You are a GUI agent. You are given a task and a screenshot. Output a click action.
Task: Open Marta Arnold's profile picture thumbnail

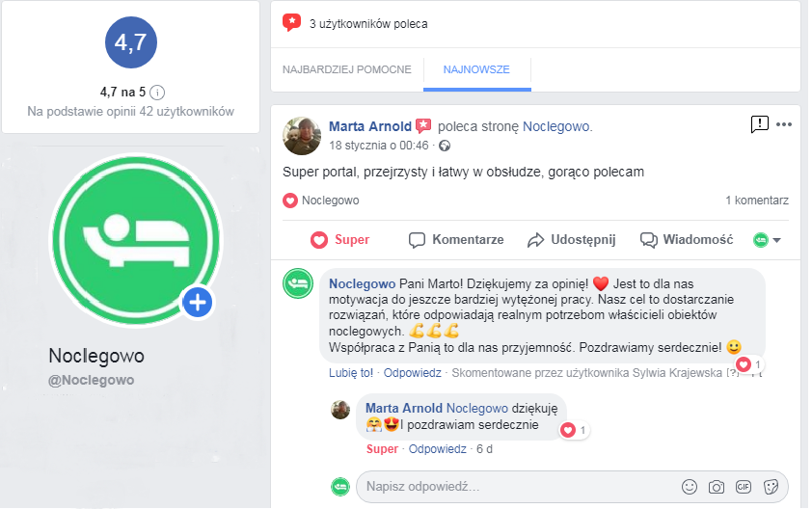coord(302,136)
